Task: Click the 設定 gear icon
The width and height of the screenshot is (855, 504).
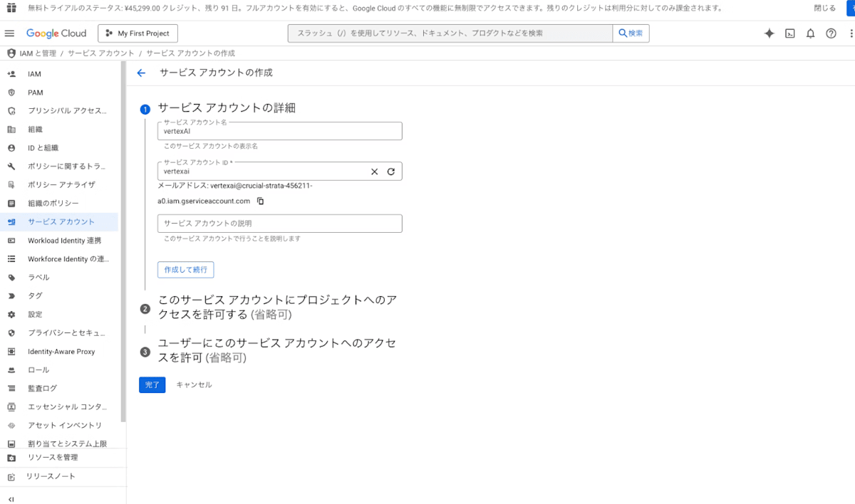Action: point(11,315)
